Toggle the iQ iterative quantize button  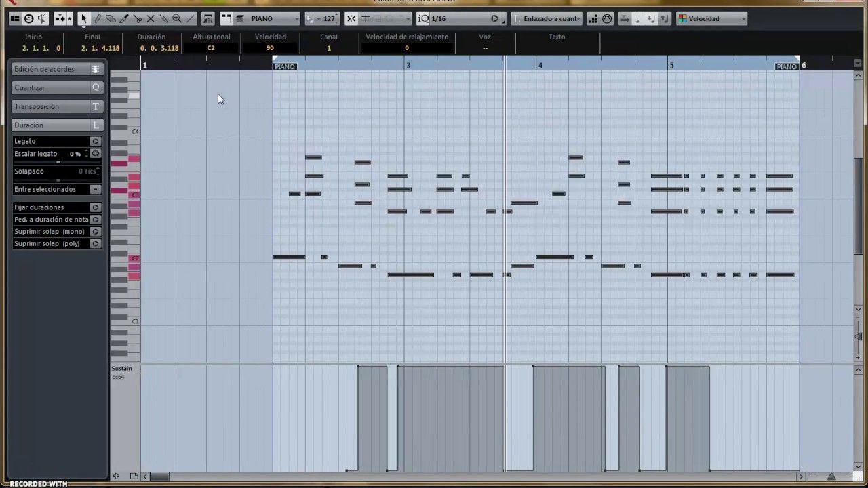click(423, 18)
